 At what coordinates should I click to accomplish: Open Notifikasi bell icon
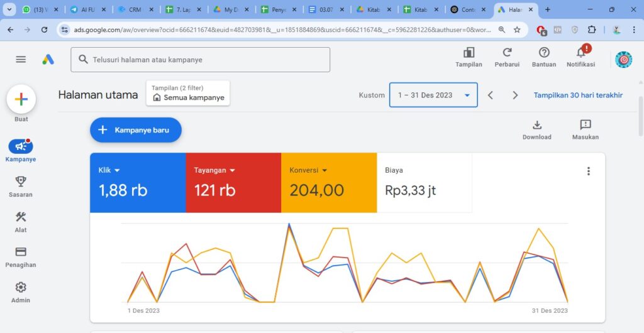[580, 53]
